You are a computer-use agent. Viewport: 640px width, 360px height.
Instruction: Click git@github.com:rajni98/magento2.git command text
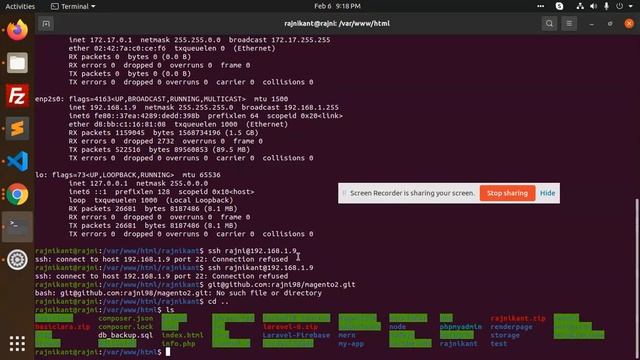[282, 284]
